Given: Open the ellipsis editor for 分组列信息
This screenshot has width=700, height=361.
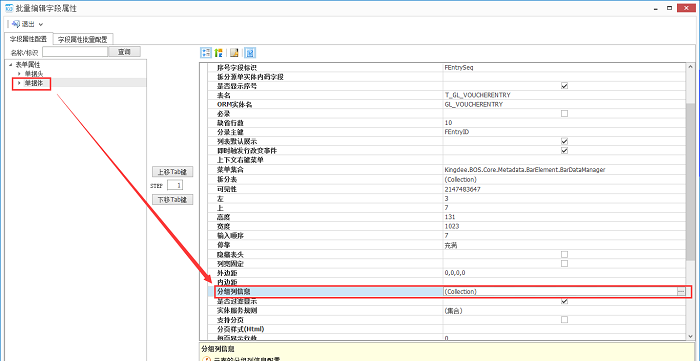Looking at the screenshot, I should pos(681,291).
